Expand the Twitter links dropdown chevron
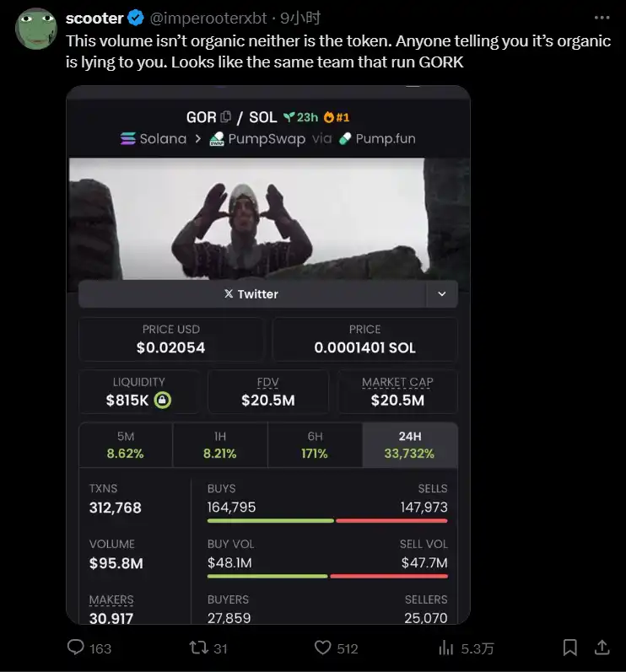 click(442, 294)
